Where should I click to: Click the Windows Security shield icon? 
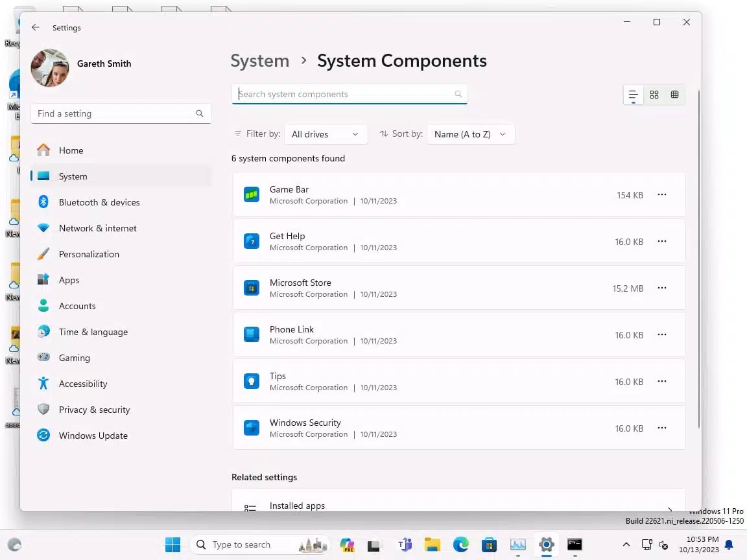click(252, 427)
